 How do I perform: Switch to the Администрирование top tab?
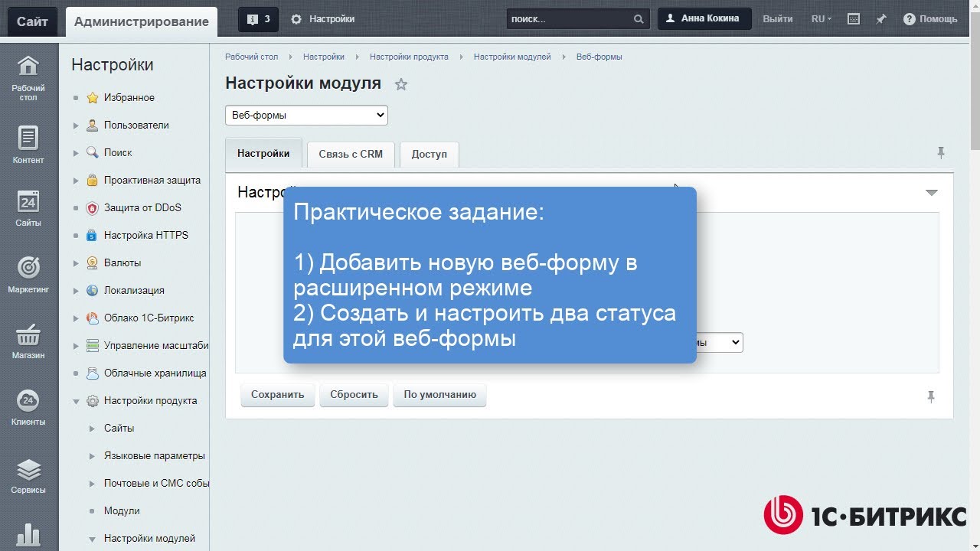[x=142, y=21]
